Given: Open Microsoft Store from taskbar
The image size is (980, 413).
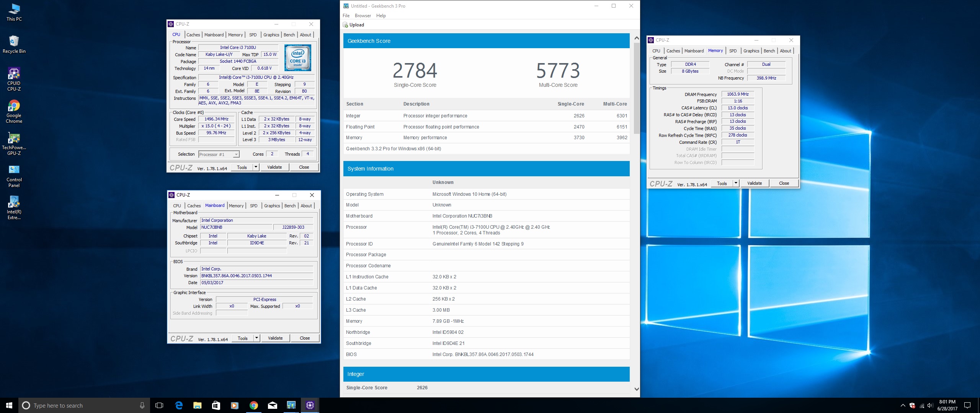Looking at the screenshot, I should click(216, 405).
